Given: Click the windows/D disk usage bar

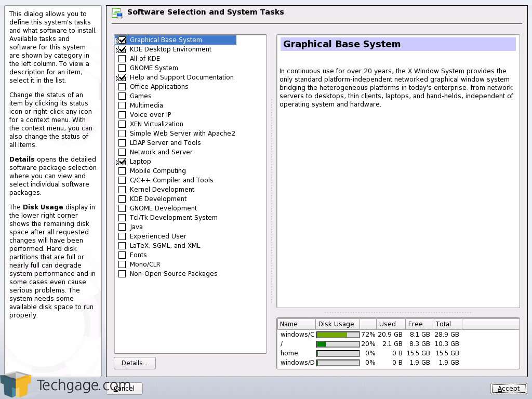Looking at the screenshot, I should tap(338, 363).
